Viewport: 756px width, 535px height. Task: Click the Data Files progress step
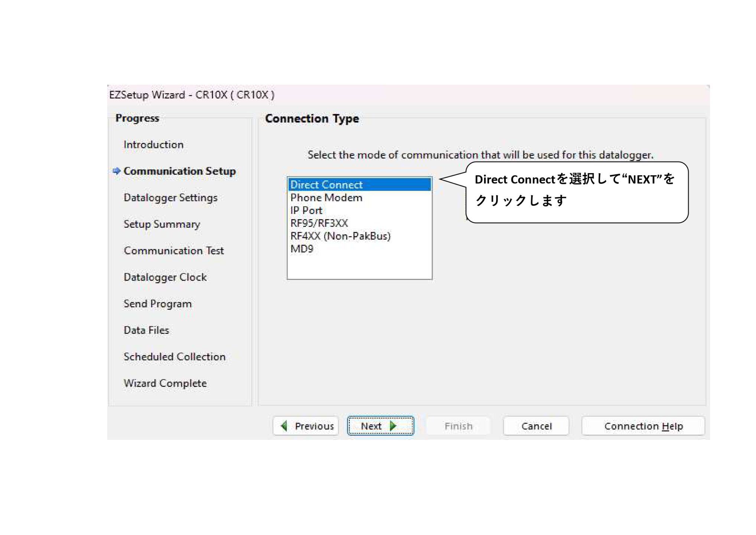(146, 330)
